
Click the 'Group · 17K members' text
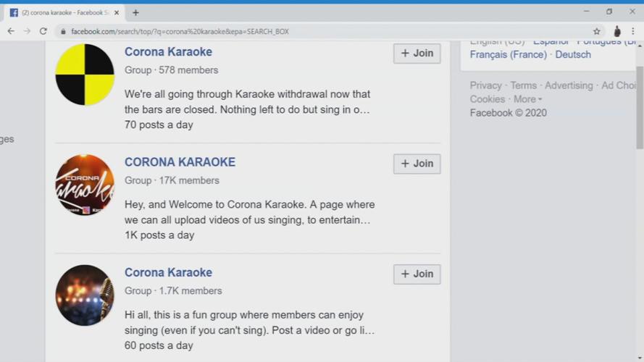click(x=172, y=180)
